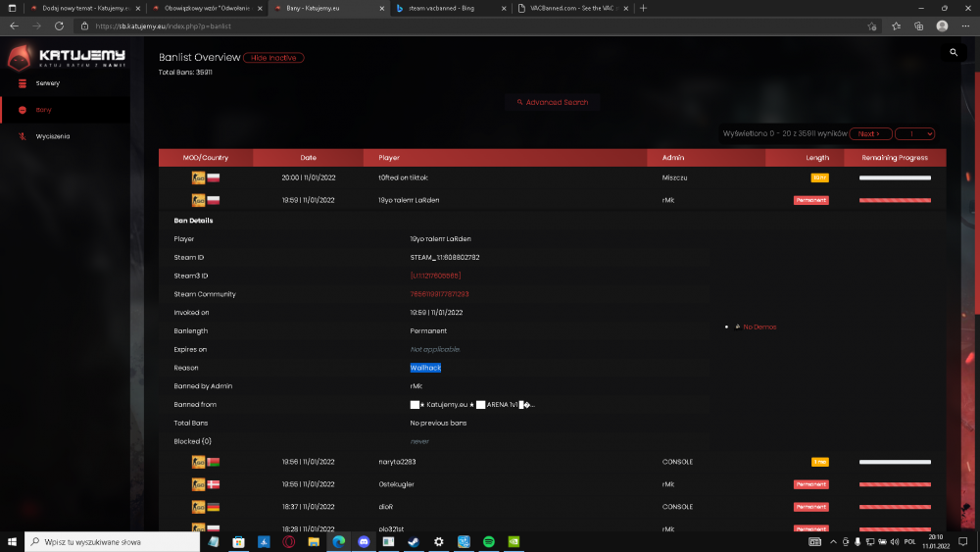The image size is (980, 552).
Task: Open Wyciszenia from the sidebar menu
Action: 53,136
